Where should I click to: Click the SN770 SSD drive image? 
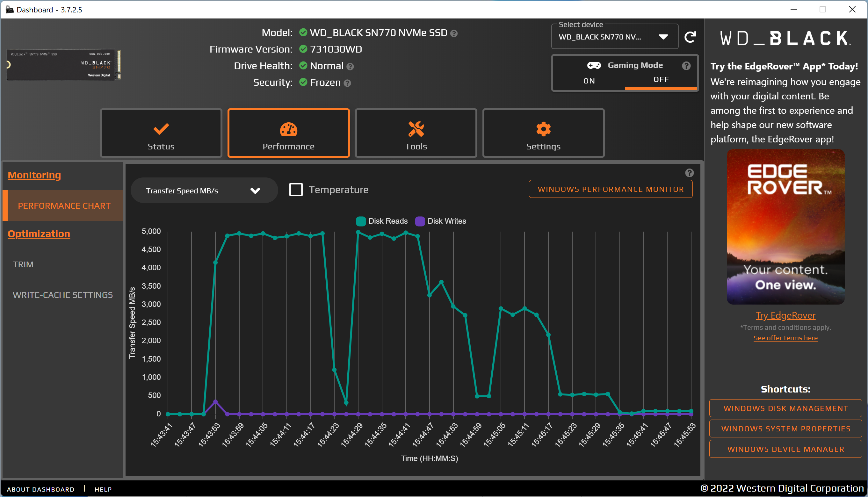point(64,65)
